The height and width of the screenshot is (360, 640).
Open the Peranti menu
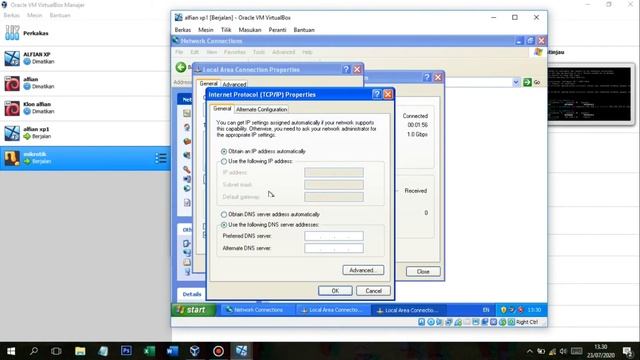(278, 30)
